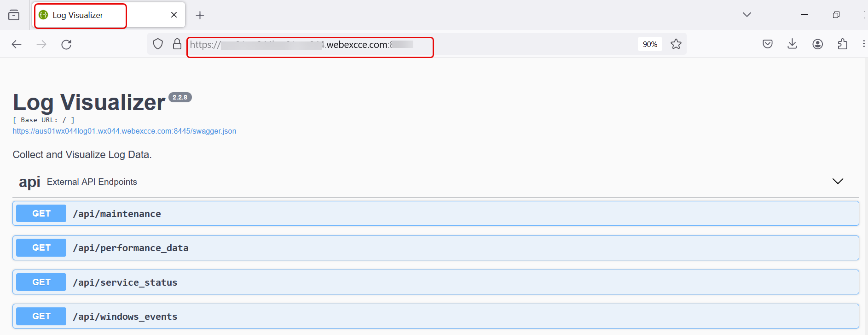868x335 pixels.
Task: Reload the current page
Action: pos(66,44)
